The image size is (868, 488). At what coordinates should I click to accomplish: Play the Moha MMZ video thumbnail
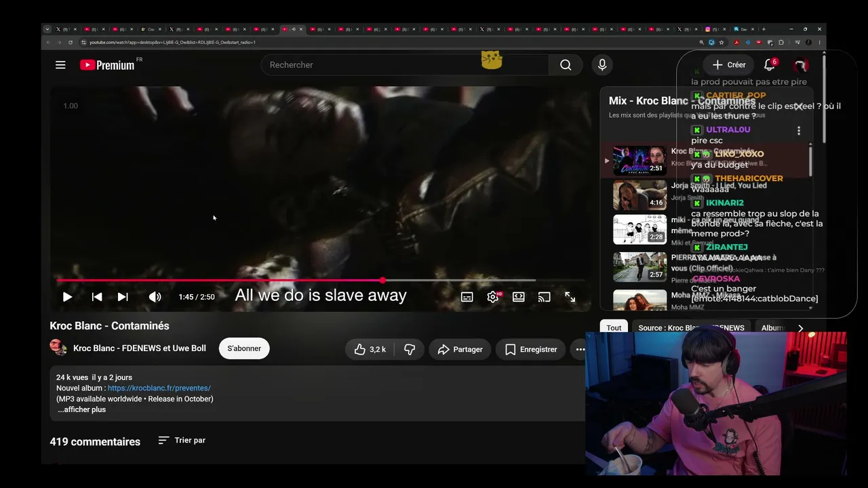(639, 300)
